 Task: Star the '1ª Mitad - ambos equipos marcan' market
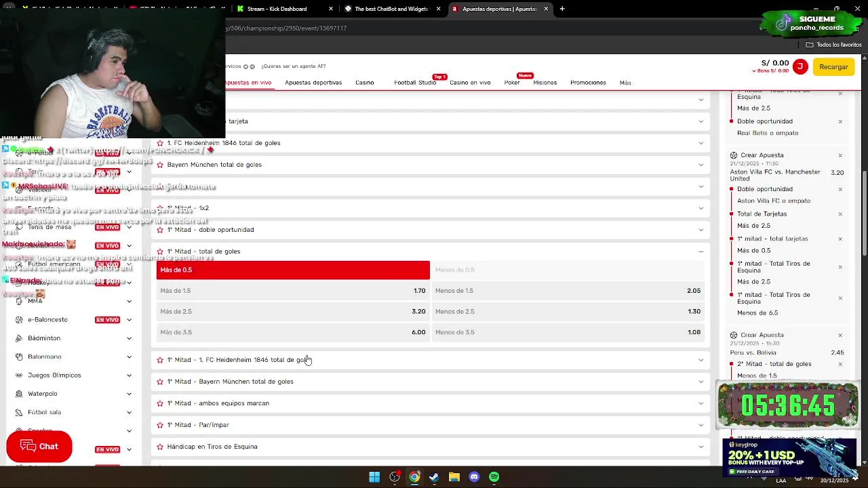[x=160, y=403]
